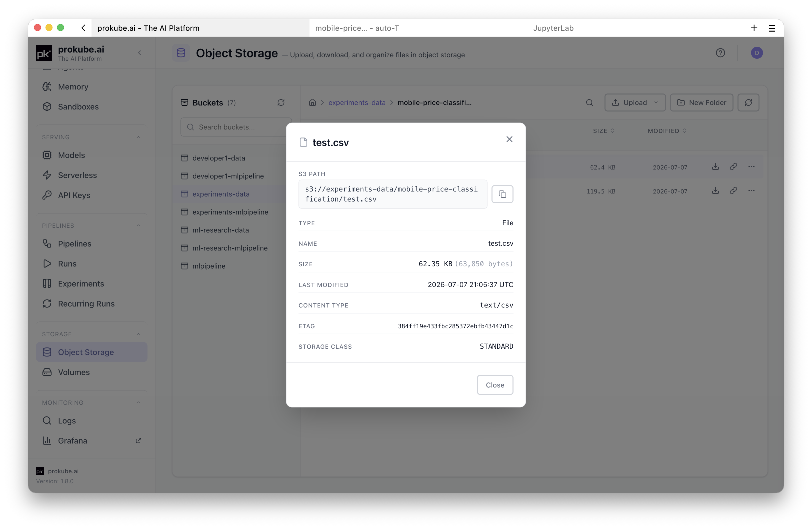Screen dimensions: 812x530
Task: Open a new browser tab
Action: [x=754, y=28]
